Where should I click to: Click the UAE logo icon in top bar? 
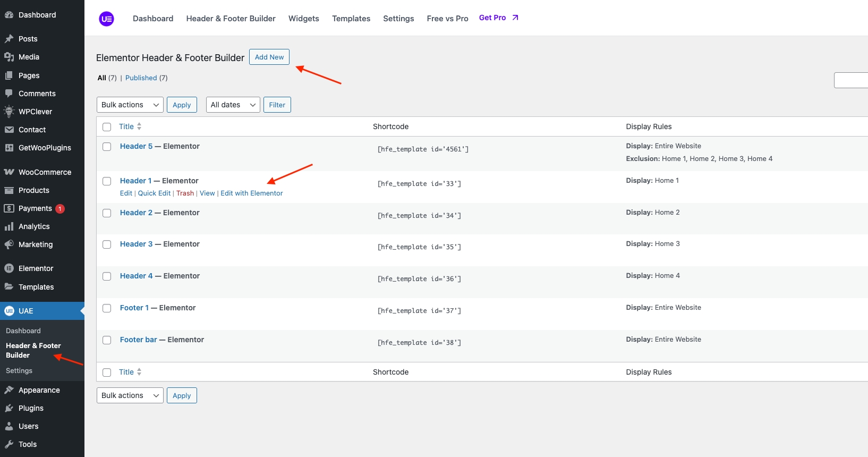[106, 19]
